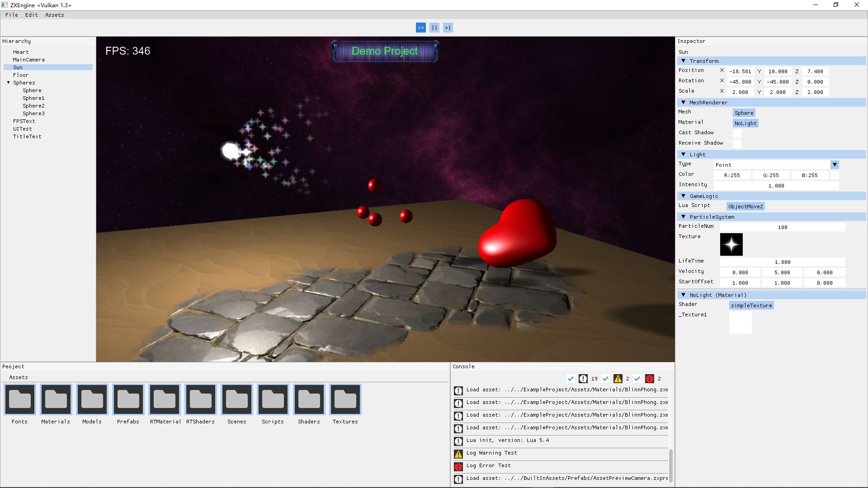Open the Assets menu
Image resolution: width=868 pixels, height=488 pixels.
pos(54,15)
